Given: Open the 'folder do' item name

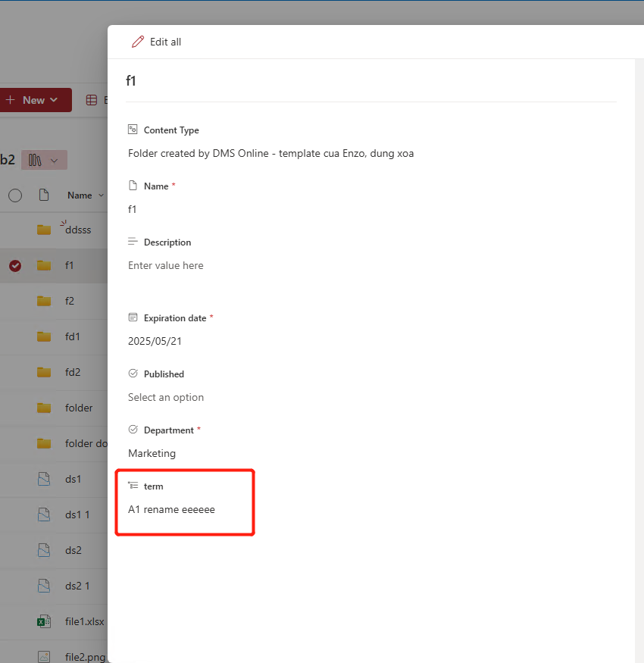Looking at the screenshot, I should [86, 443].
